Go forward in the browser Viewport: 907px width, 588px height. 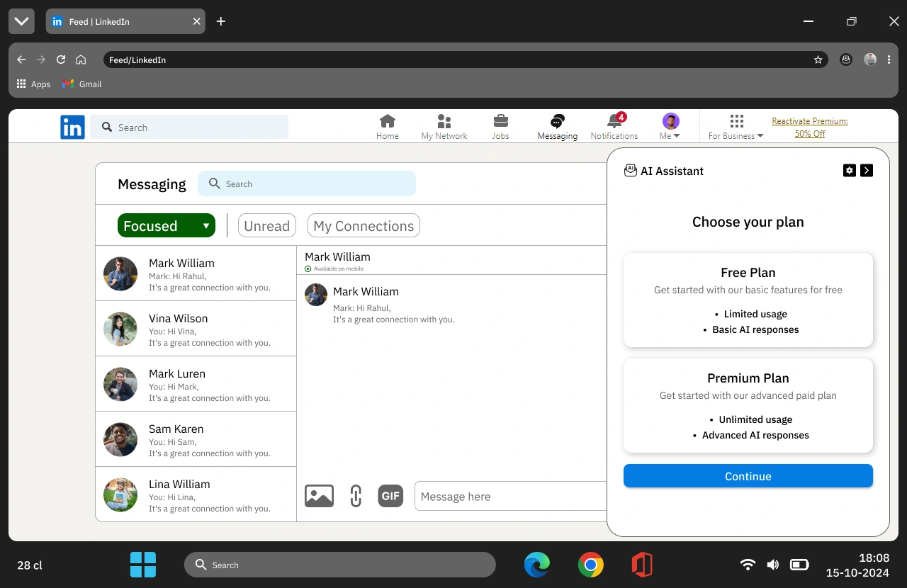point(41,60)
